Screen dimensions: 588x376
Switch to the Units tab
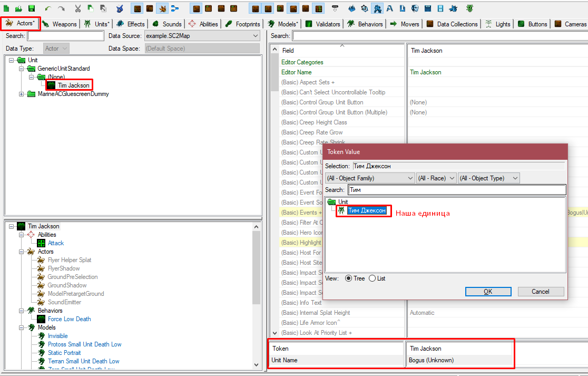pos(97,24)
